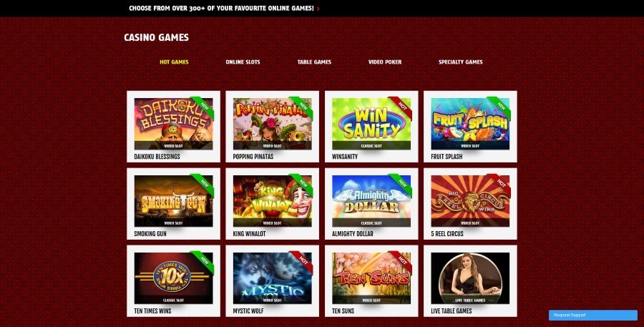Select the Winsanity classic slot thumbnail
The image size is (644, 327).
(371, 124)
